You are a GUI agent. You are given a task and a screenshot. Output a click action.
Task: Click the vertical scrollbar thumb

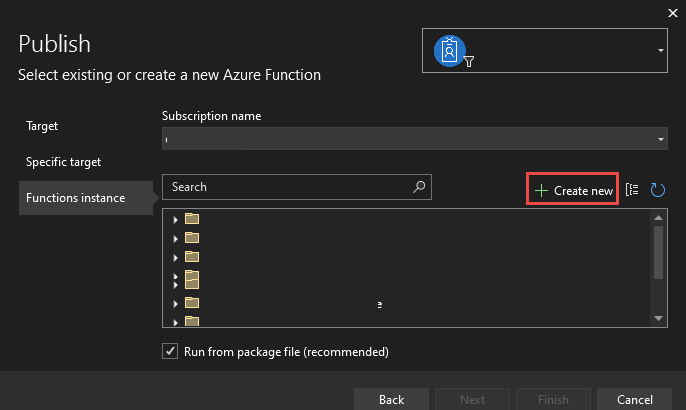point(658,252)
